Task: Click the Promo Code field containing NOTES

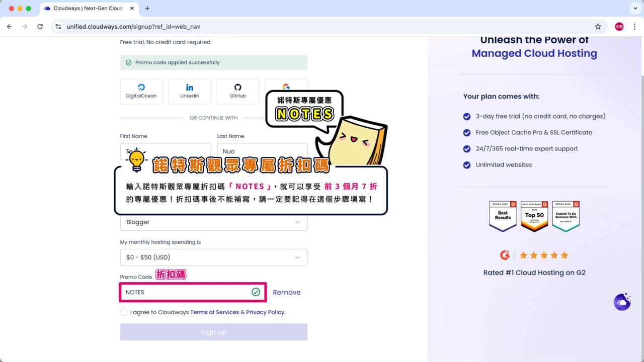Action: [x=186, y=292]
